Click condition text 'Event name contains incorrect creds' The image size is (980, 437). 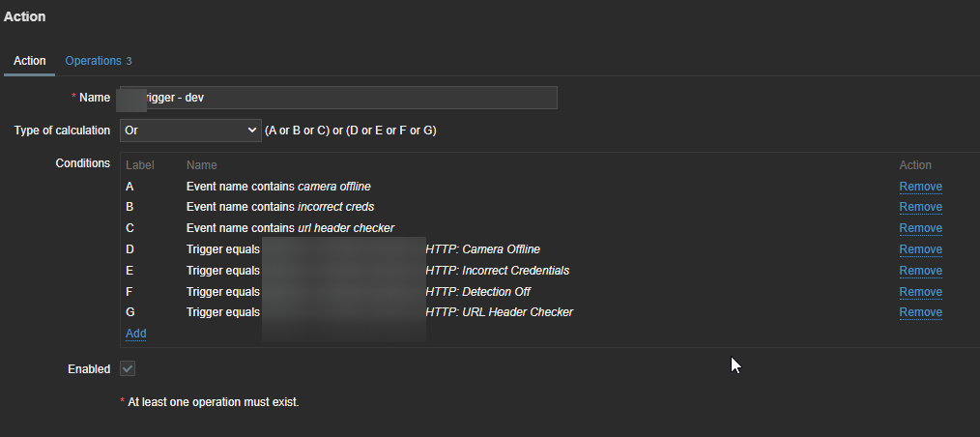point(280,207)
